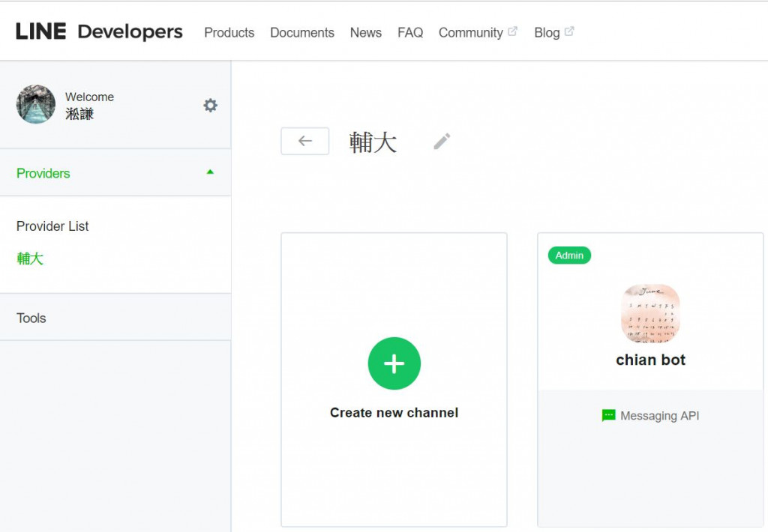Go to the News page
This screenshot has height=532, width=768.
point(366,33)
